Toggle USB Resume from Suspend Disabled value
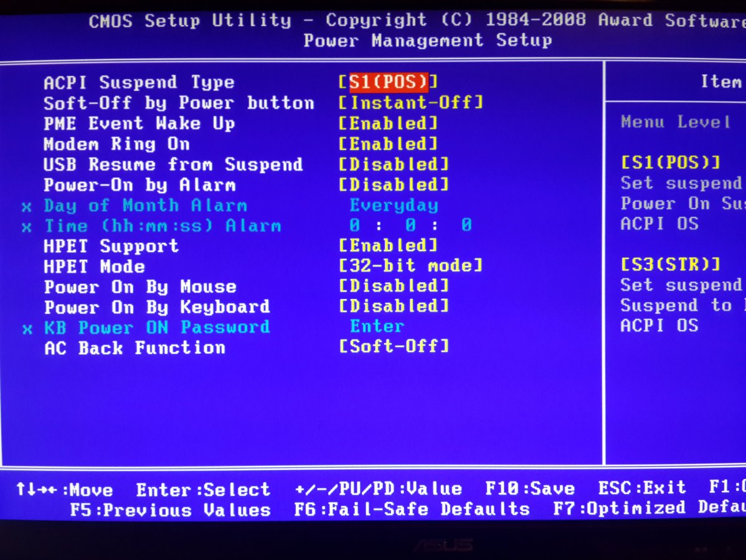The width and height of the screenshot is (746, 560). [x=394, y=164]
